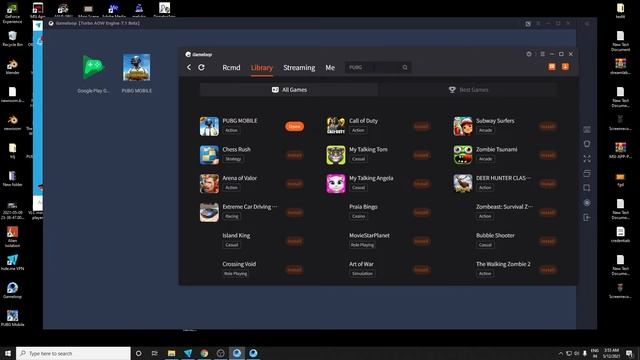Click the magnifier icon in search box
Image resolution: width=640 pixels, height=360 pixels.
(405, 67)
